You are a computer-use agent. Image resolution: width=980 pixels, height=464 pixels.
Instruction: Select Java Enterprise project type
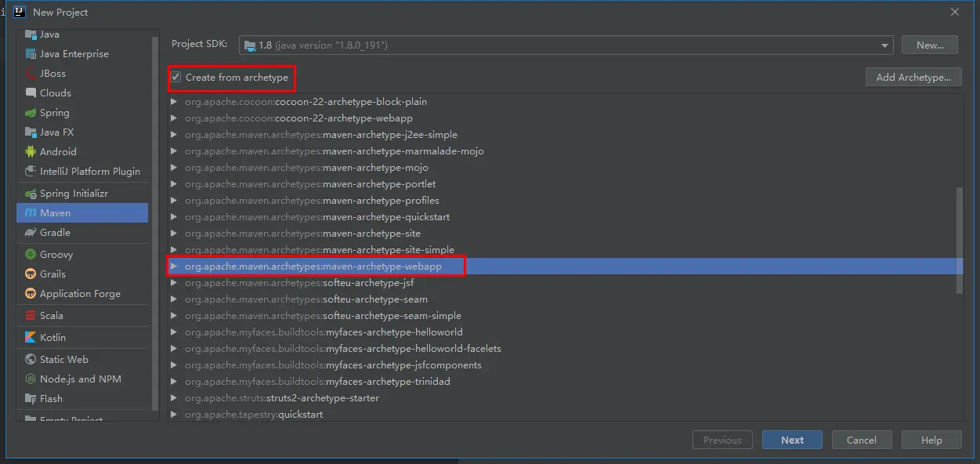tap(82, 54)
